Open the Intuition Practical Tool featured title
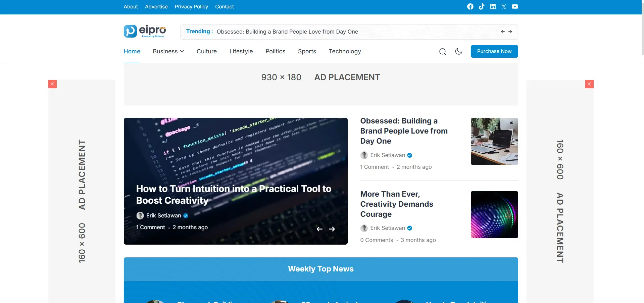The image size is (644, 303). pyautogui.click(x=234, y=195)
